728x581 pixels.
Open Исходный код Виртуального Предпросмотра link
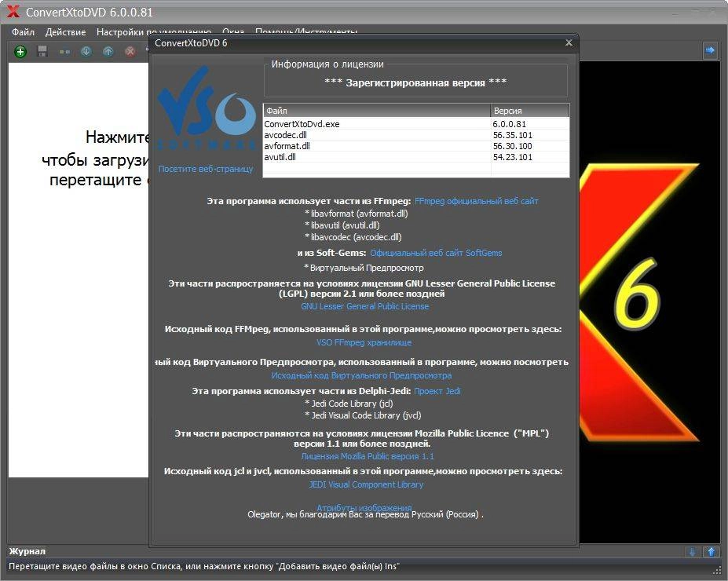click(361, 375)
